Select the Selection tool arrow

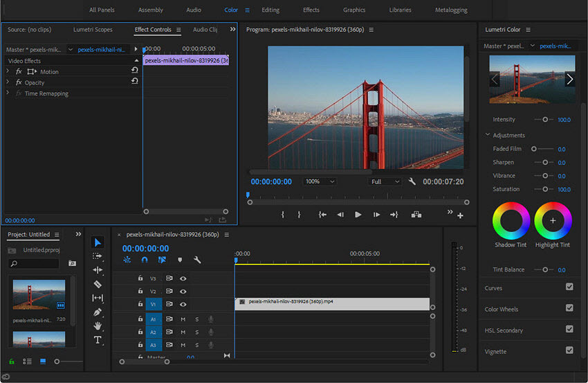(98, 242)
